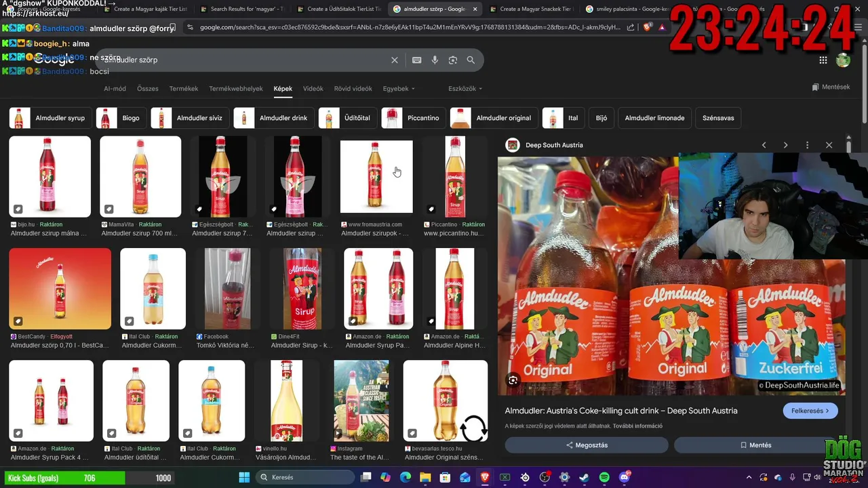The image size is (868, 488).
Task: Clear the Google search box with the X
Action: [x=395, y=60]
